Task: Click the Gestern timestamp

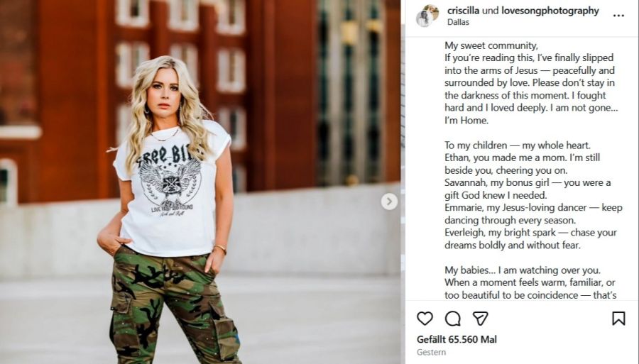Action: tap(431, 352)
